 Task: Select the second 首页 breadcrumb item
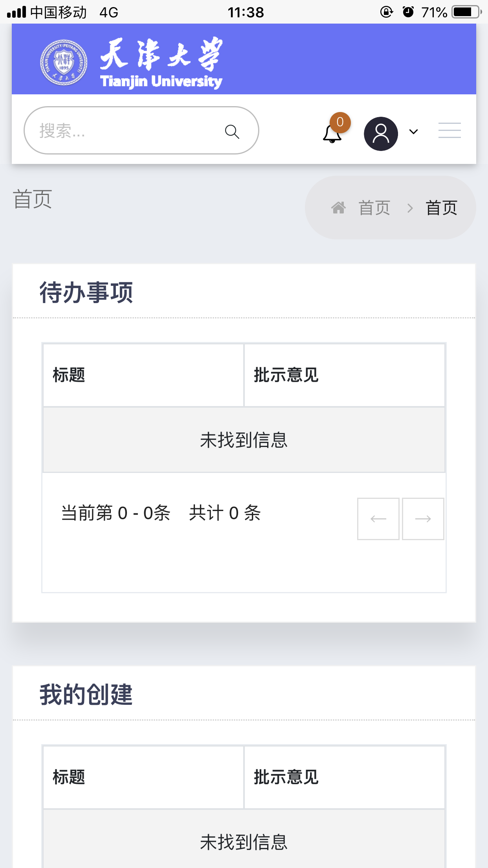[x=441, y=207]
